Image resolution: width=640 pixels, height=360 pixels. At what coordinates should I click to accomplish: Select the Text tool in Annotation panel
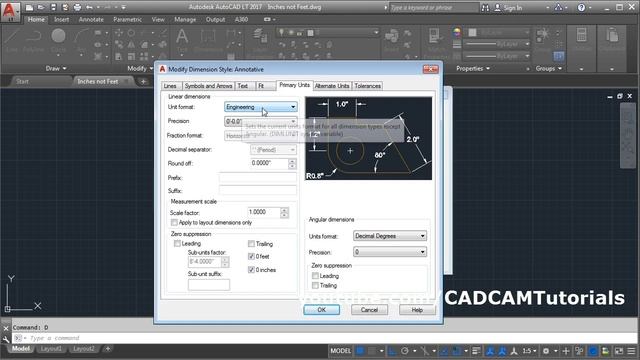tap(182, 41)
